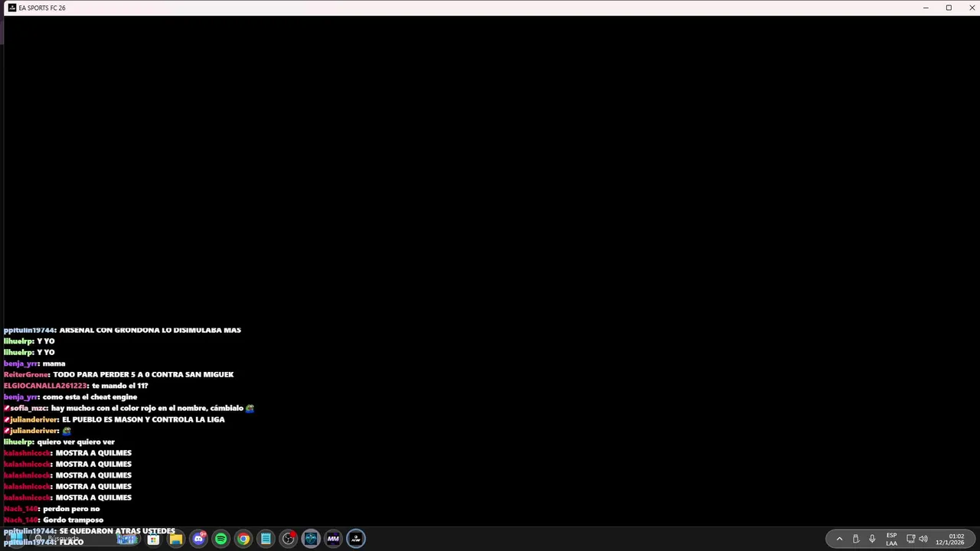The width and height of the screenshot is (980, 551).
Task: Open the ESP LAA language switcher
Action: pyautogui.click(x=891, y=539)
